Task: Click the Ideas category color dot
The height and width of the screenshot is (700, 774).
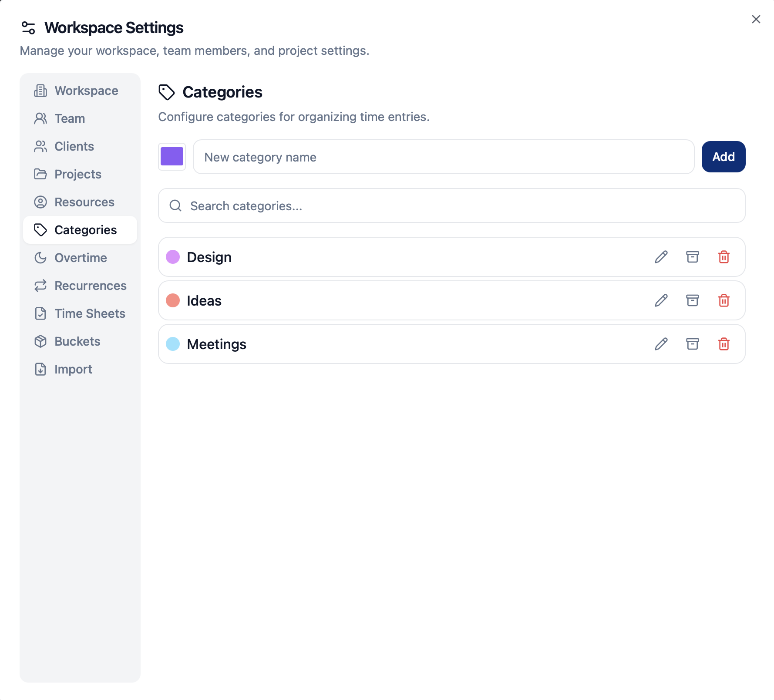Action: click(173, 300)
